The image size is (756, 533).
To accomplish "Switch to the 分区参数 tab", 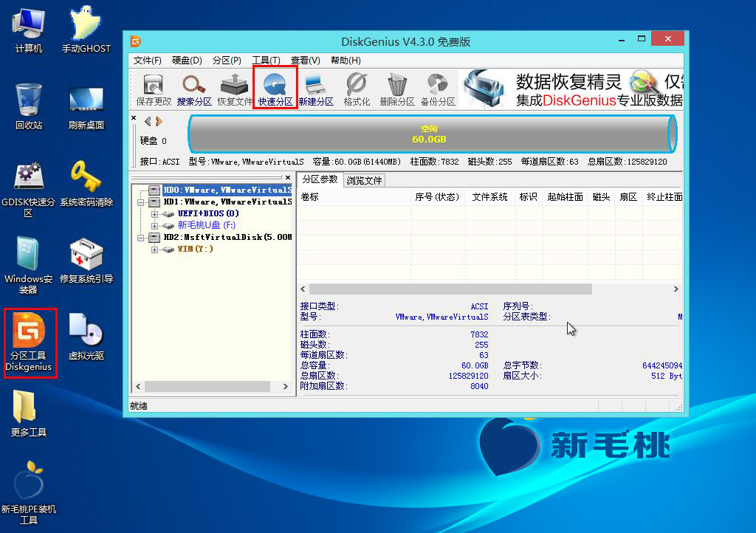I will [x=320, y=179].
